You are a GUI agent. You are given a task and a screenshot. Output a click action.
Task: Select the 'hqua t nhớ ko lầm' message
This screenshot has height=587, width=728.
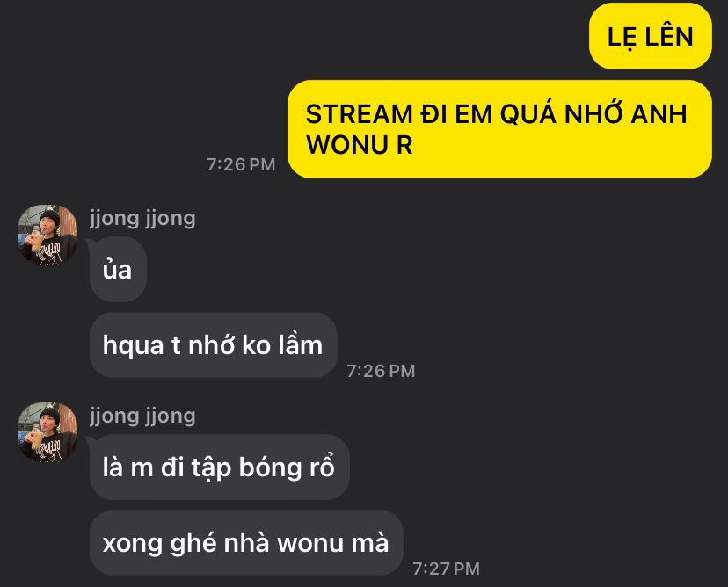213,344
